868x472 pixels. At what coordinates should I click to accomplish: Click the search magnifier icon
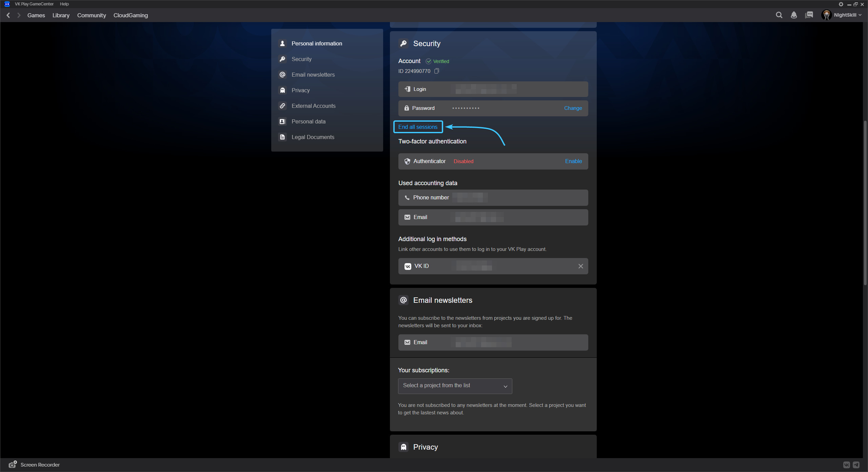click(x=779, y=15)
